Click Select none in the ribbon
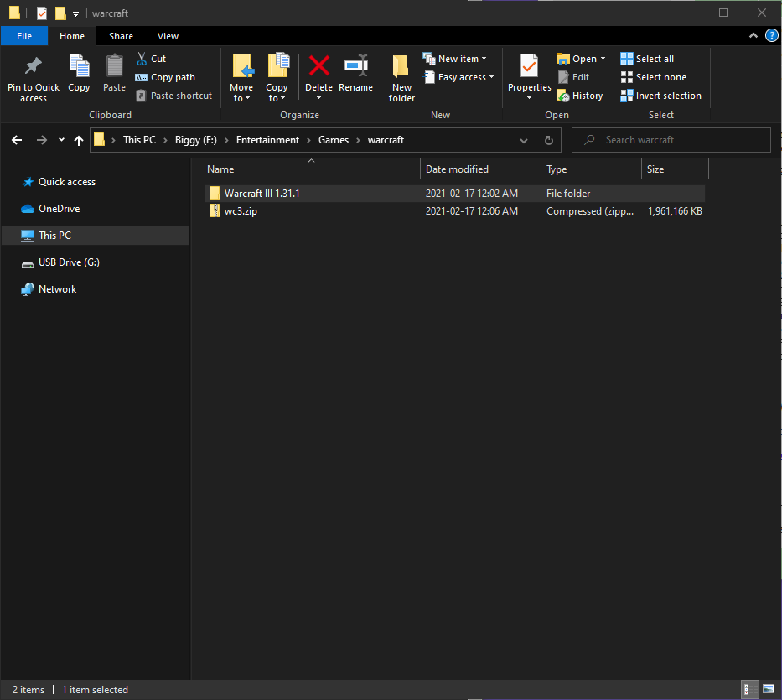Image resolution: width=782 pixels, height=700 pixels. point(653,77)
